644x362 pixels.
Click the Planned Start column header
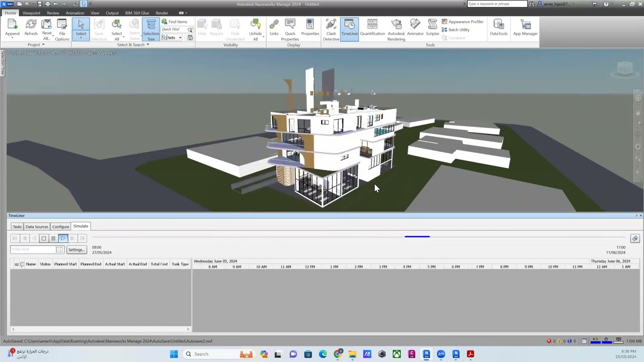click(65, 264)
